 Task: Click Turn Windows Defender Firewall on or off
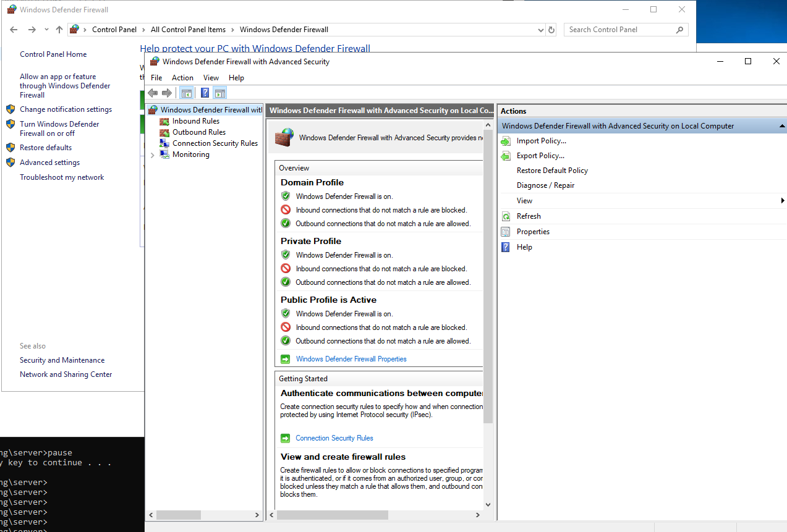[x=59, y=129]
